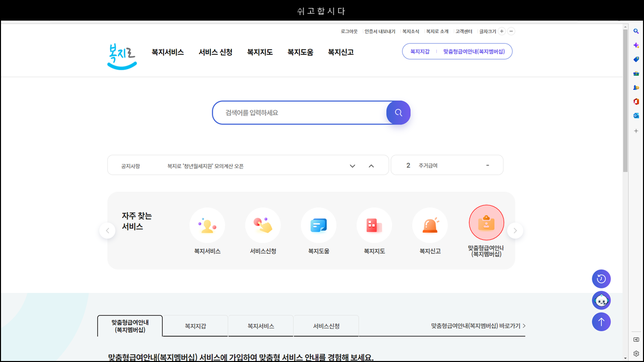Click 복지소식 top link
The width and height of the screenshot is (644, 362).
pyautogui.click(x=411, y=31)
